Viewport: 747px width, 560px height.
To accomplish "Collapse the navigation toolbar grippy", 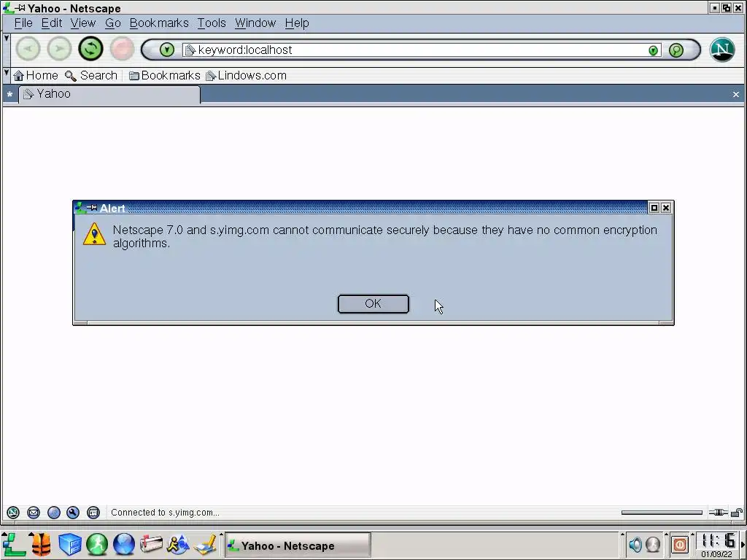I will click(x=6, y=49).
